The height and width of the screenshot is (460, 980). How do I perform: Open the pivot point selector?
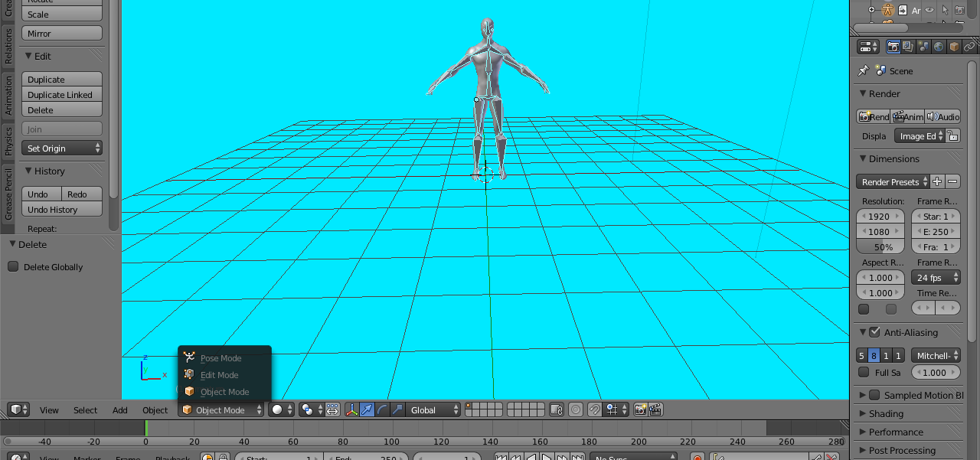pos(311,410)
